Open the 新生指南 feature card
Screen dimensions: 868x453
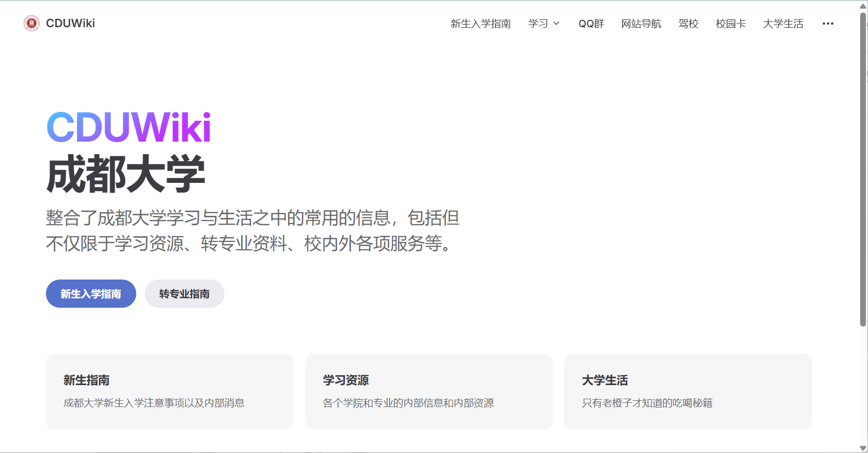(x=170, y=391)
